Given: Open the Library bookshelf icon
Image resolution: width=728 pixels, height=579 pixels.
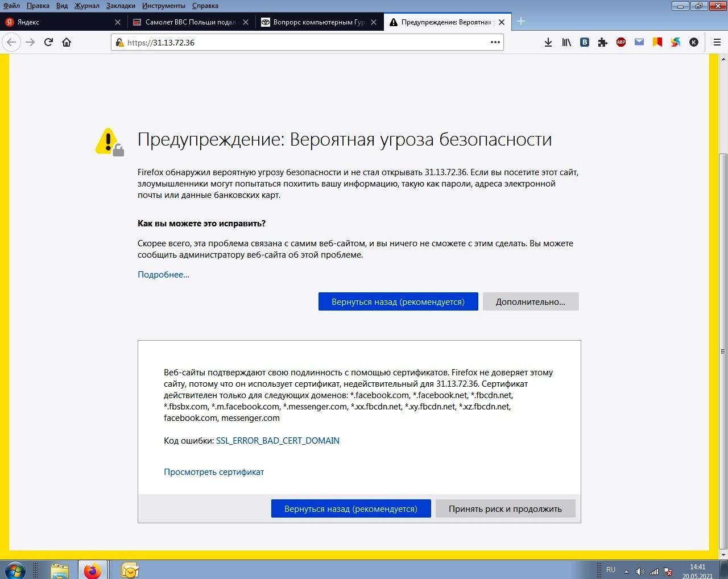Looking at the screenshot, I should point(566,42).
